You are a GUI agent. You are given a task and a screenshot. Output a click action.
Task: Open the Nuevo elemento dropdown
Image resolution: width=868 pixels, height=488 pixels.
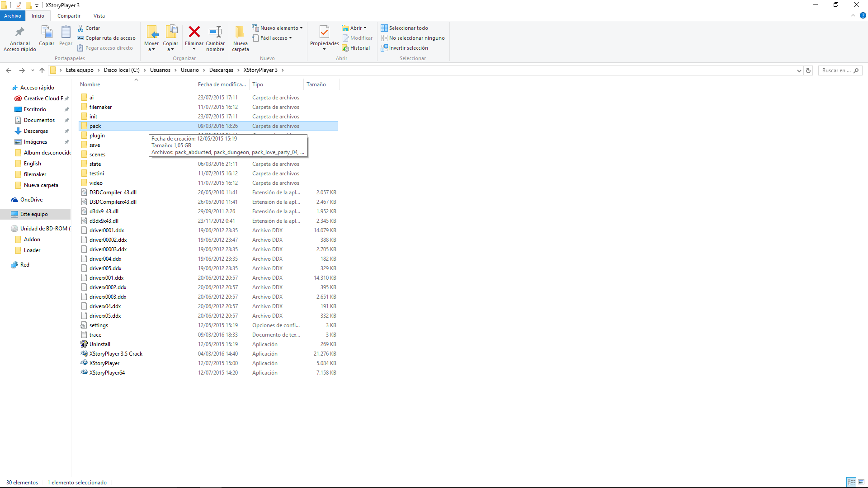click(x=277, y=28)
